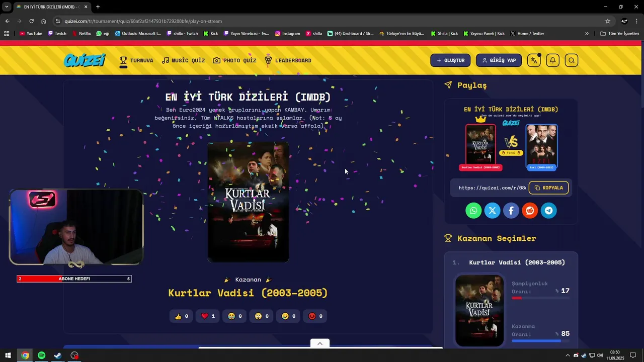The width and height of the screenshot is (644, 362).
Task: Click the final matchup share image
Action: pyautogui.click(x=511, y=138)
